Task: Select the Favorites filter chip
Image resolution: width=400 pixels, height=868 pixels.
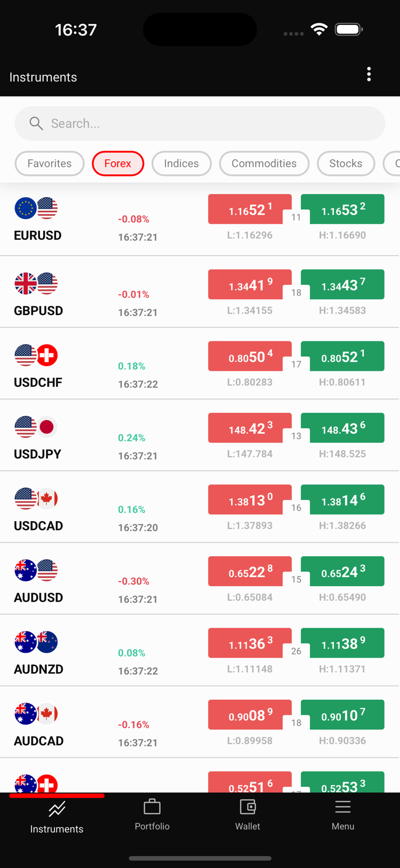Action: (x=49, y=164)
